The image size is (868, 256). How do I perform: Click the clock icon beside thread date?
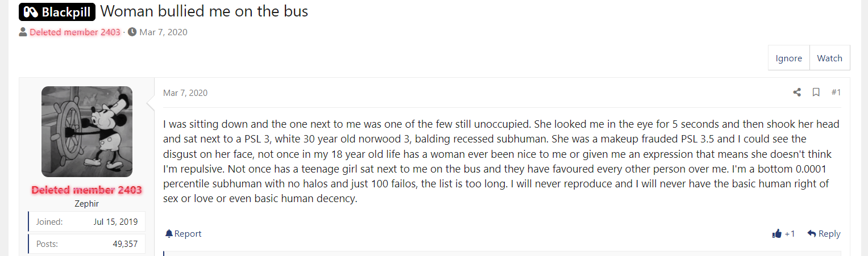[x=132, y=32]
